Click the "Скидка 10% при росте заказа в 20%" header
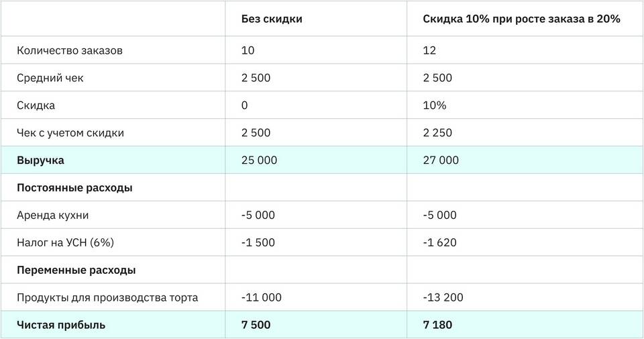This screenshot has width=644, height=339. point(521,19)
